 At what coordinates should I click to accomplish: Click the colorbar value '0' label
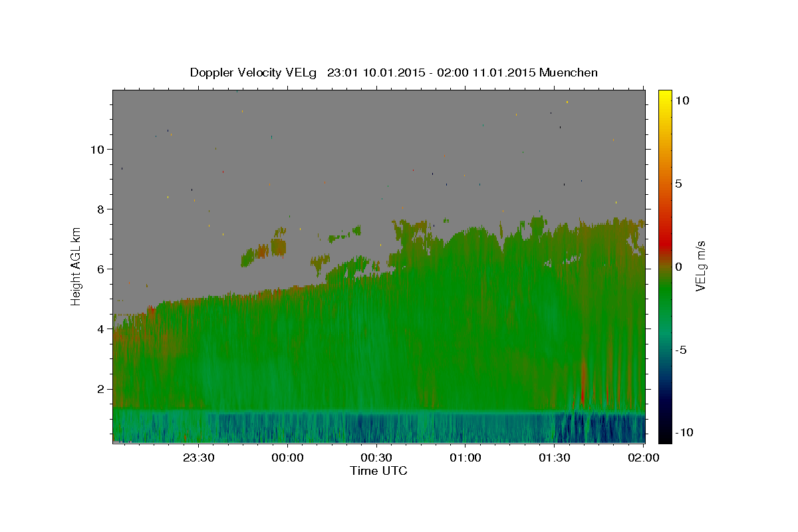[678, 267]
